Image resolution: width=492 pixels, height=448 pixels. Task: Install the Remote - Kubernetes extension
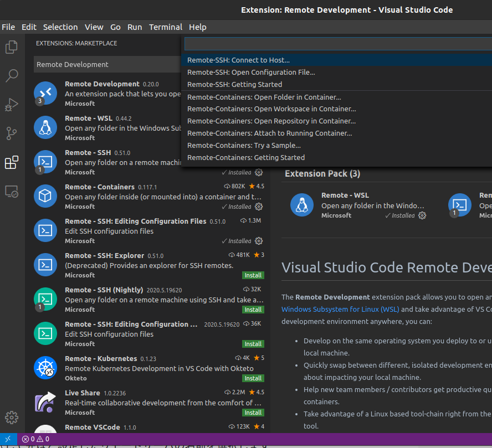[x=253, y=378]
